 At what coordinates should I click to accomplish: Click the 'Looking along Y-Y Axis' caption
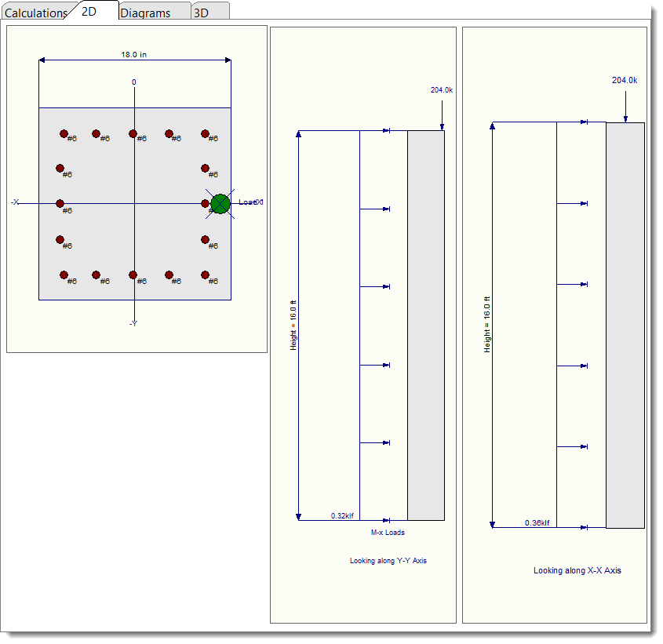pos(388,561)
